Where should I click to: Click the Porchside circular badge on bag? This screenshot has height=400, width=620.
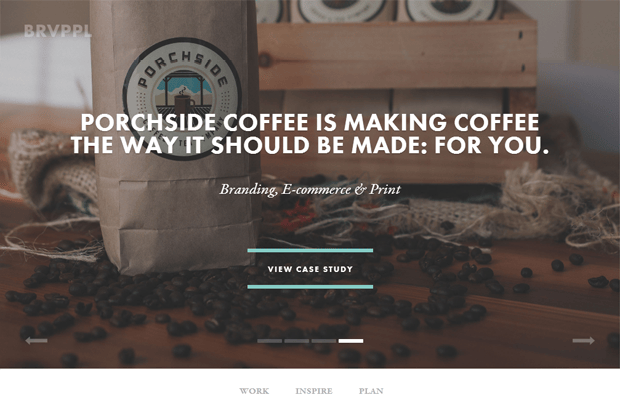pyautogui.click(x=181, y=99)
